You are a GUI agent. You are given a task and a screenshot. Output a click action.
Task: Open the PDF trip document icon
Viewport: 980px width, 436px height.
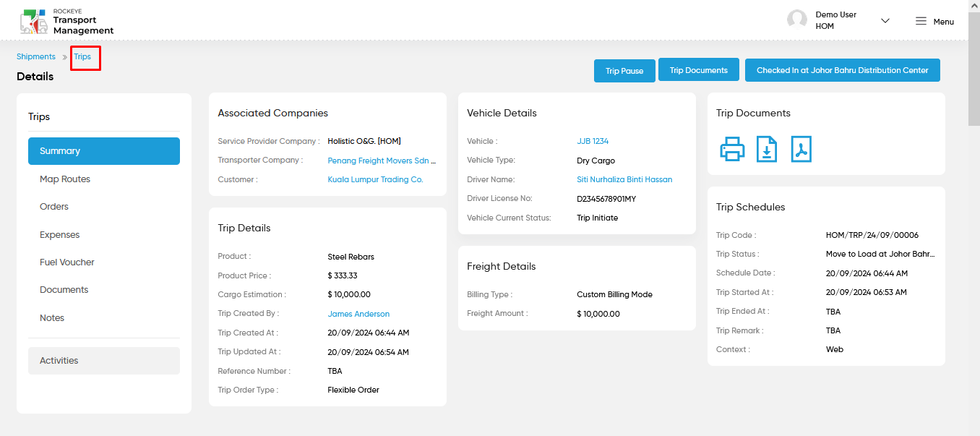pyautogui.click(x=801, y=149)
